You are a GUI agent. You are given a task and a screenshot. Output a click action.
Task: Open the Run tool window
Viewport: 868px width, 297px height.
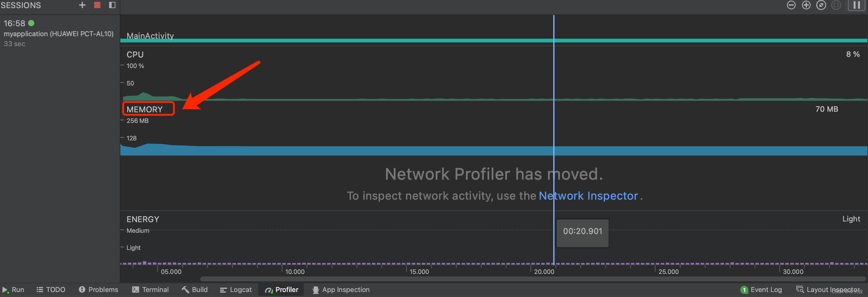coord(14,290)
